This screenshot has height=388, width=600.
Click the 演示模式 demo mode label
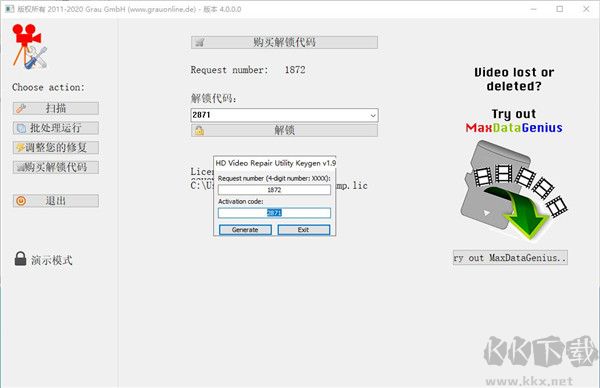[x=52, y=261]
